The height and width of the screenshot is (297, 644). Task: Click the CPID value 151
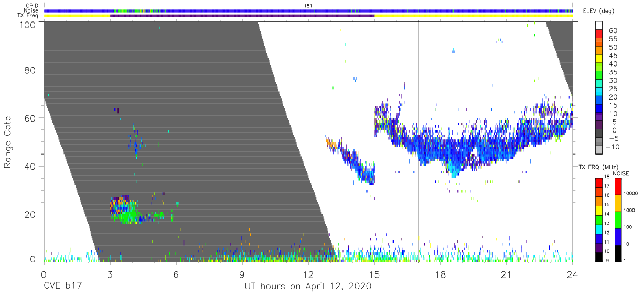[308, 6]
